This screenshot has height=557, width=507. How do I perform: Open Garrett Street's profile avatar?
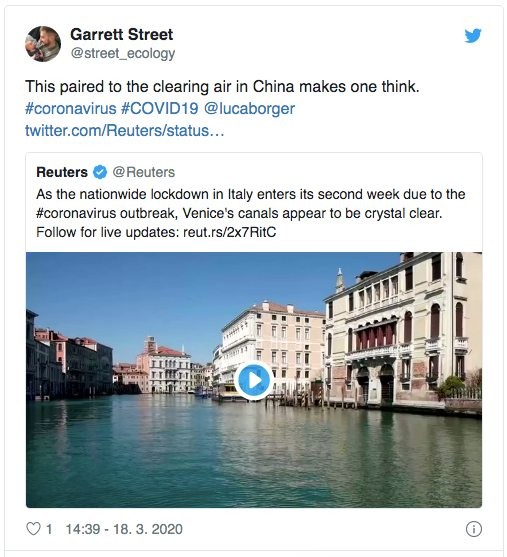(x=43, y=44)
